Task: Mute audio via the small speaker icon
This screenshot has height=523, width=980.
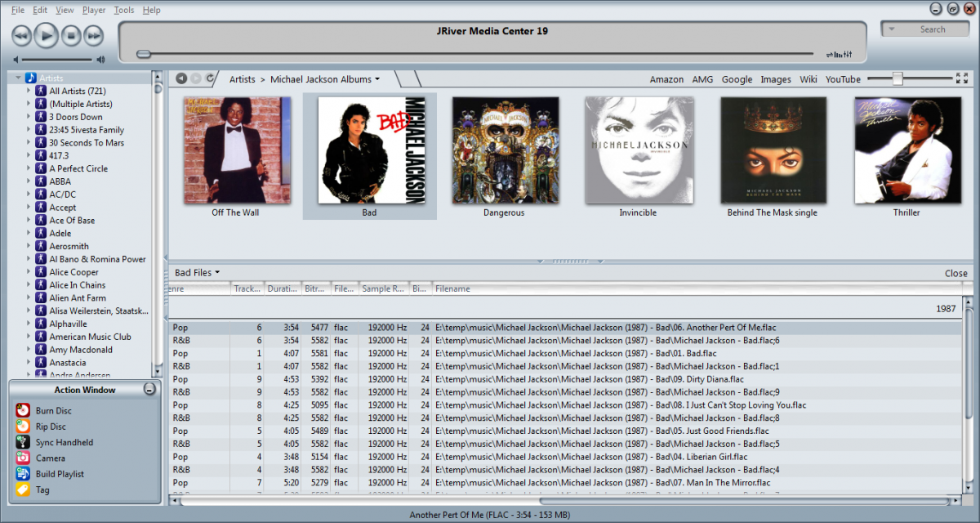Action: pyautogui.click(x=16, y=60)
